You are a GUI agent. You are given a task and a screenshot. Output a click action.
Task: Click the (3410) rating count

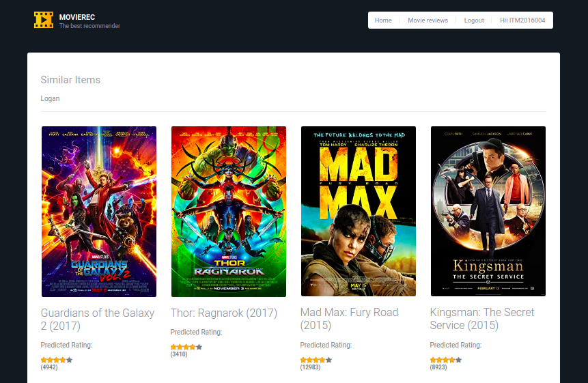[179, 354]
